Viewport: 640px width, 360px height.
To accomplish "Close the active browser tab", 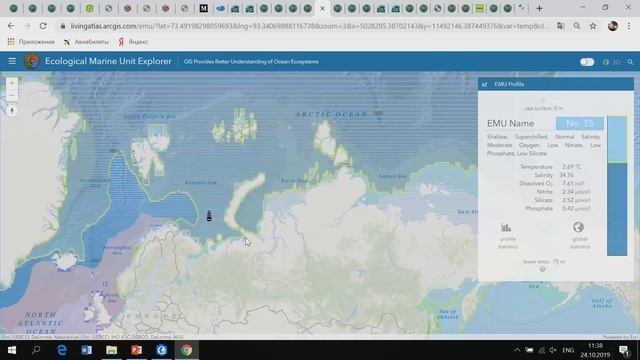I will tap(322, 8).
